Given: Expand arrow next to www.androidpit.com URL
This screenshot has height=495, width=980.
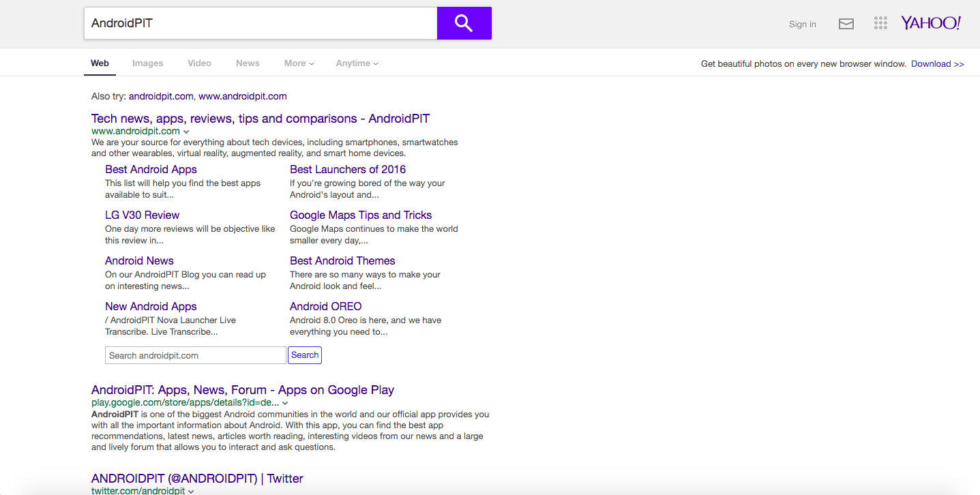Looking at the screenshot, I should pyautogui.click(x=186, y=132).
